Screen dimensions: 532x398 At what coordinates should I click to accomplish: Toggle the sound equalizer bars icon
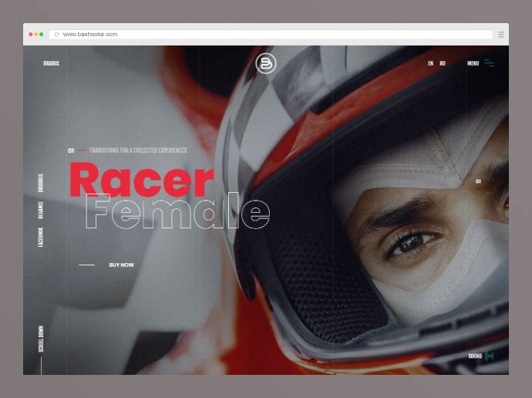490,356
